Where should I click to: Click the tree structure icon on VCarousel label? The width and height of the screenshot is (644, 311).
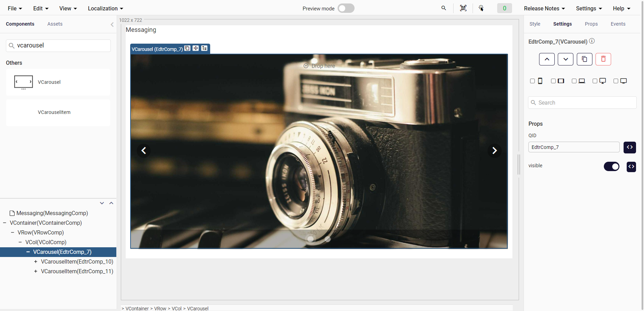click(x=204, y=48)
